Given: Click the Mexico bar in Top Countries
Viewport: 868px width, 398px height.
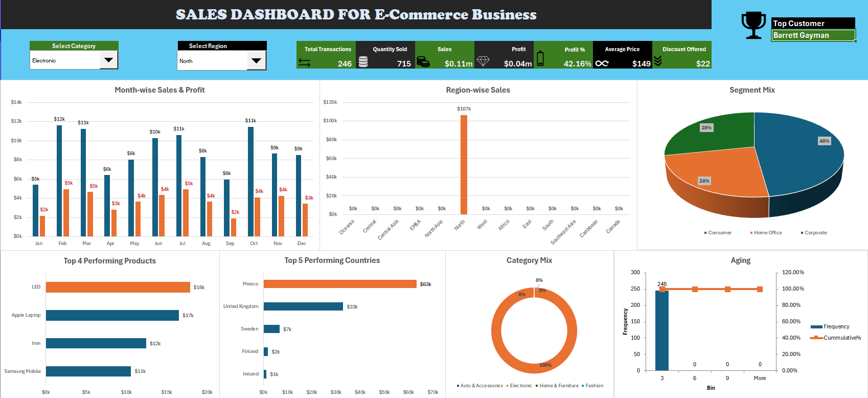Looking at the screenshot, I should point(340,284).
